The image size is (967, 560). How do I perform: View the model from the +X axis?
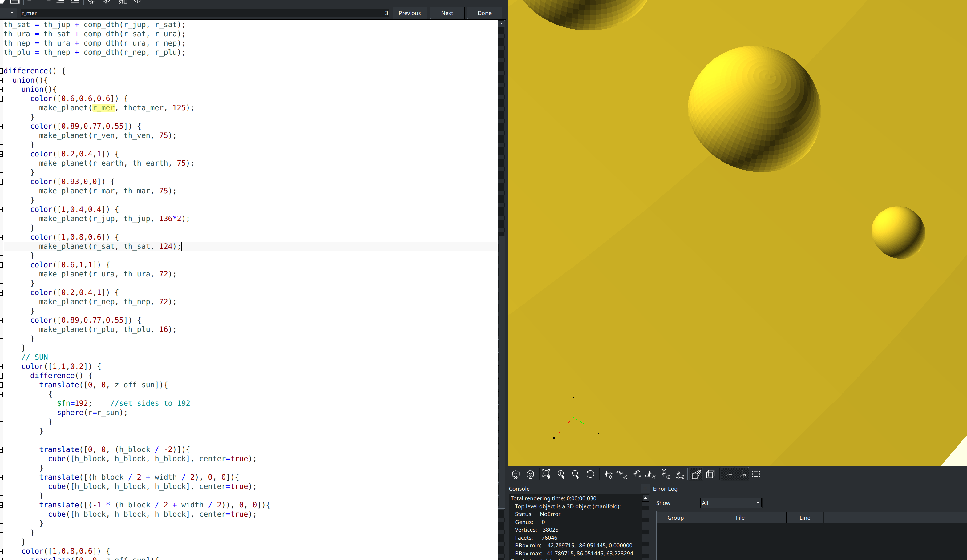pyautogui.click(x=608, y=474)
